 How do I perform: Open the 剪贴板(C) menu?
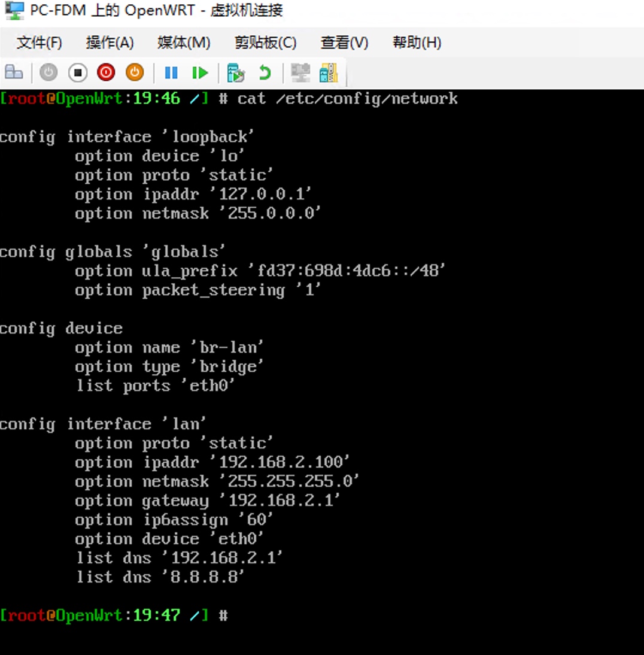(265, 43)
